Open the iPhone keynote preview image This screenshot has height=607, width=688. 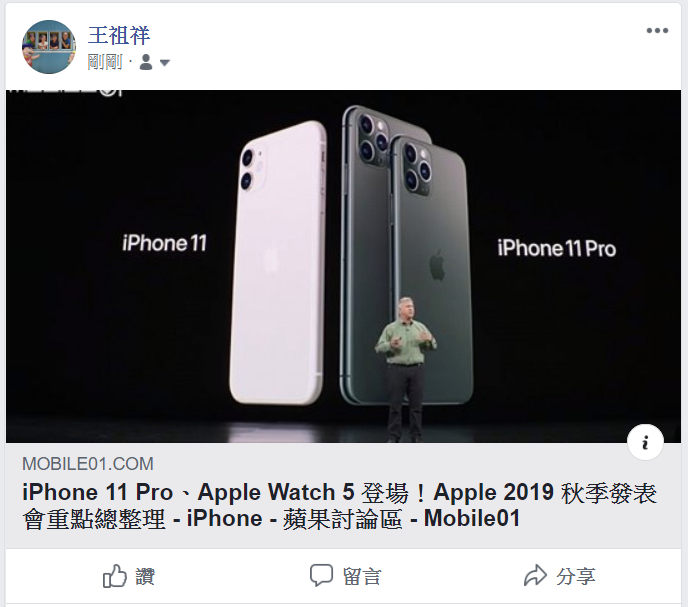pyautogui.click(x=343, y=266)
